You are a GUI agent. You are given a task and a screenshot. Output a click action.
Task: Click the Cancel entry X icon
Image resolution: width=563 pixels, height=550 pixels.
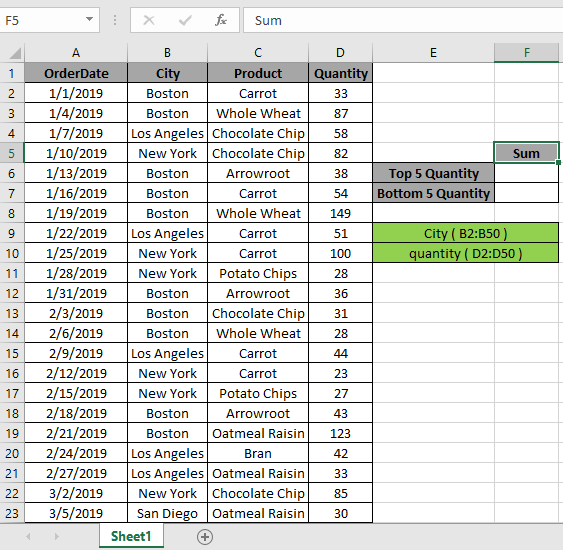pyautogui.click(x=149, y=20)
